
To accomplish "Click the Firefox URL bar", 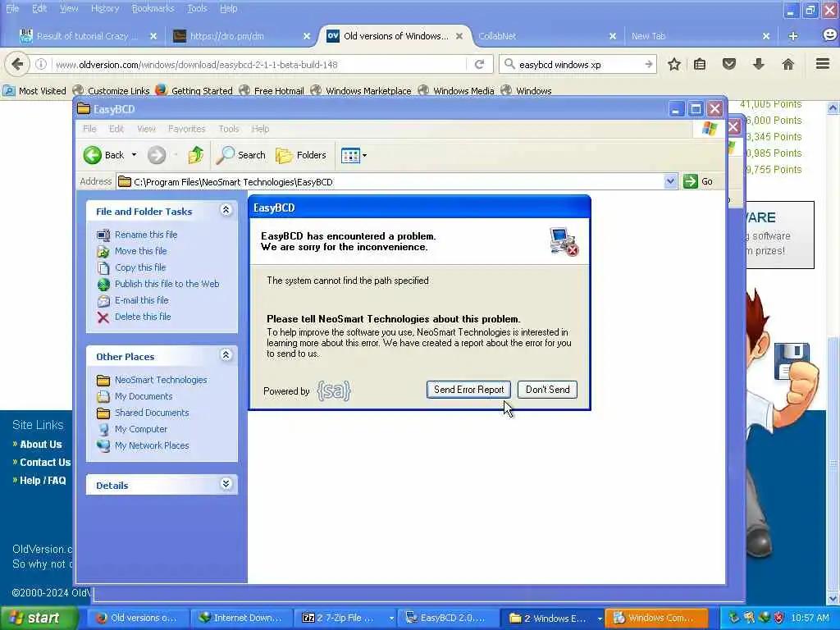I will (x=260, y=65).
